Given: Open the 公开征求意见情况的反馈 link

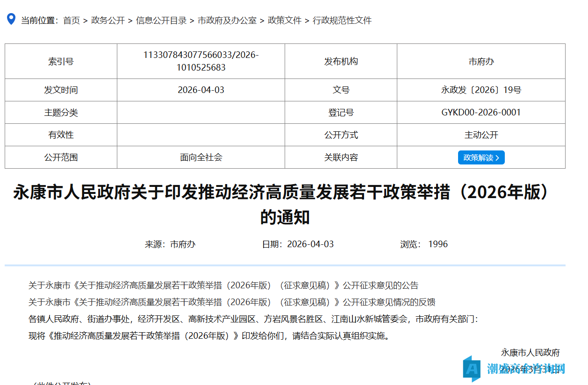Looking at the screenshot, I should pos(232,302).
